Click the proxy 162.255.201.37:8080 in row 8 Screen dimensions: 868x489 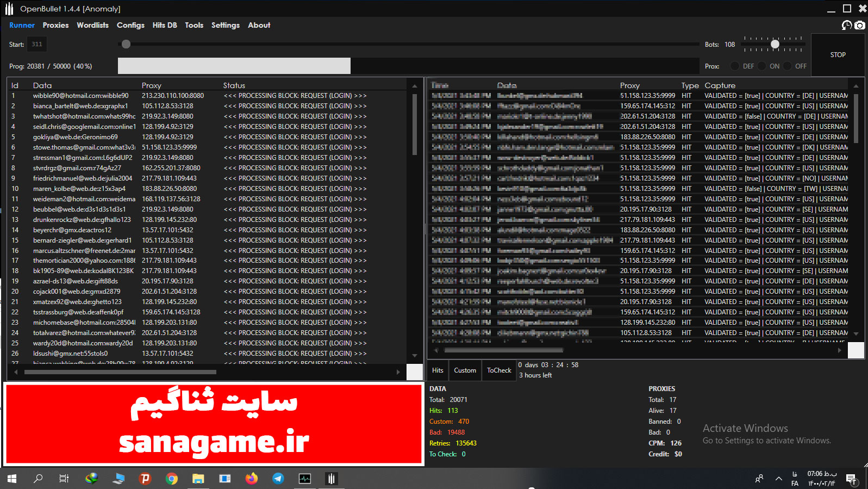tap(171, 168)
